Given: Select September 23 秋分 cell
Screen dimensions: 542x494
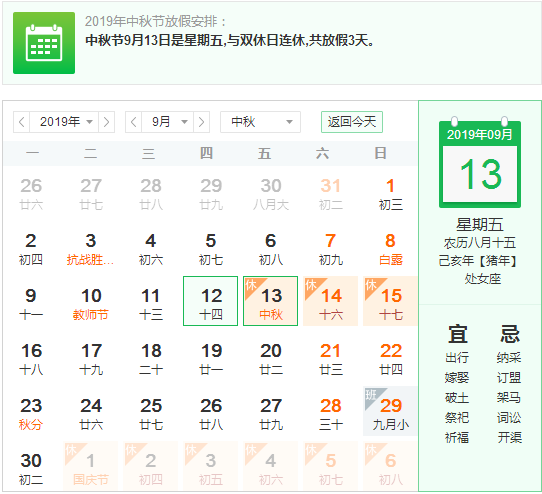Looking at the screenshot, I should tap(31, 411).
